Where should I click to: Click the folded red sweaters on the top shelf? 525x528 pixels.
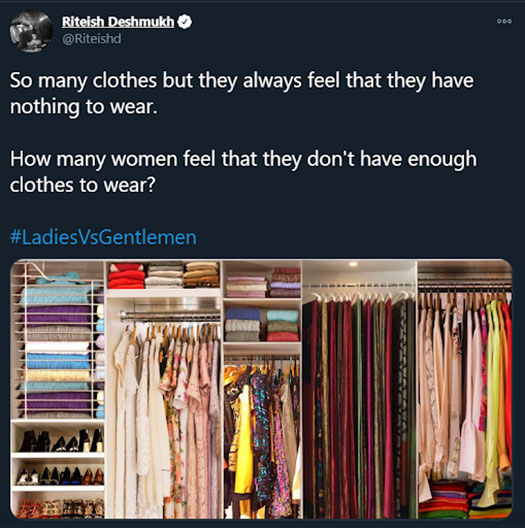(x=126, y=276)
